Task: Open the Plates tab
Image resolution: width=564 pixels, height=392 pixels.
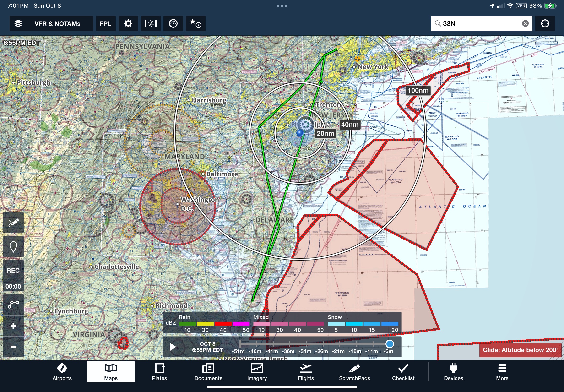Action: pos(159,372)
